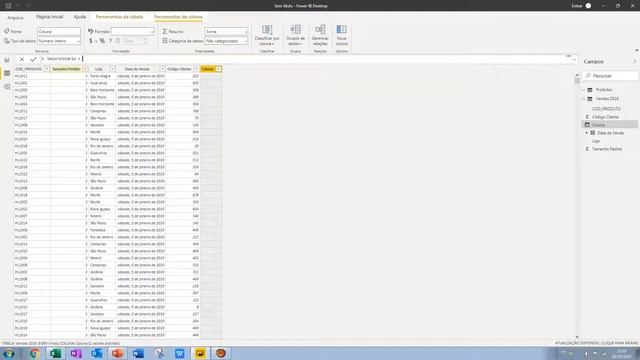The image size is (640, 360).
Task: Open PowerPoint from the taskbar
Action: pos(118,353)
